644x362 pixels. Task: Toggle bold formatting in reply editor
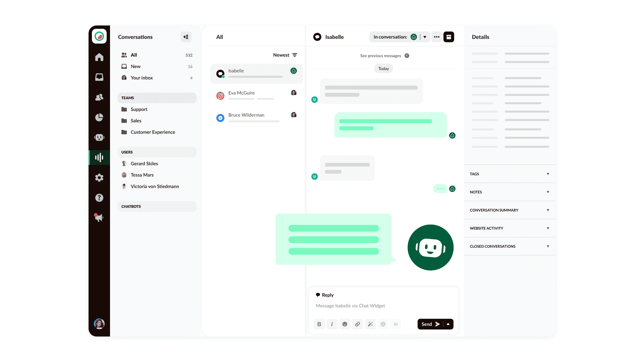(x=319, y=324)
